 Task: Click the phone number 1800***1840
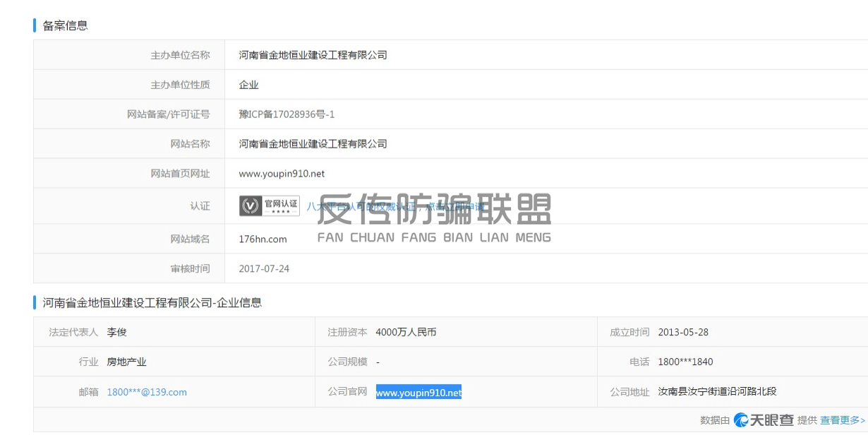click(685, 362)
